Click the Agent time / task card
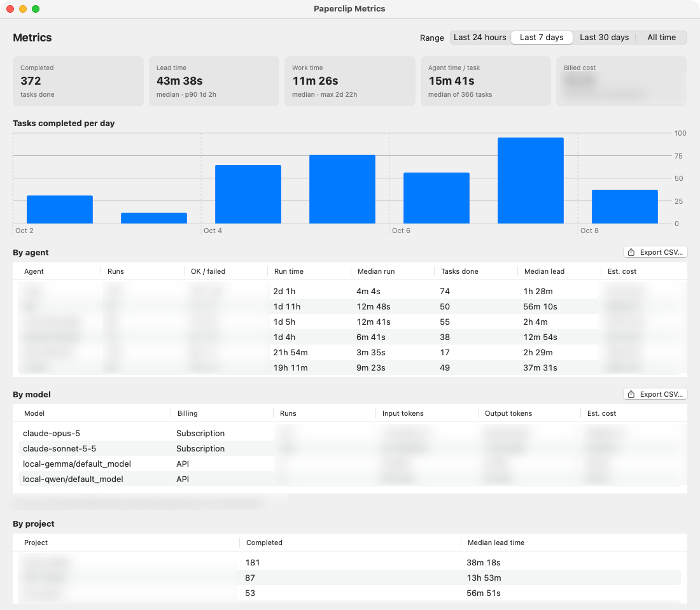 click(x=486, y=81)
